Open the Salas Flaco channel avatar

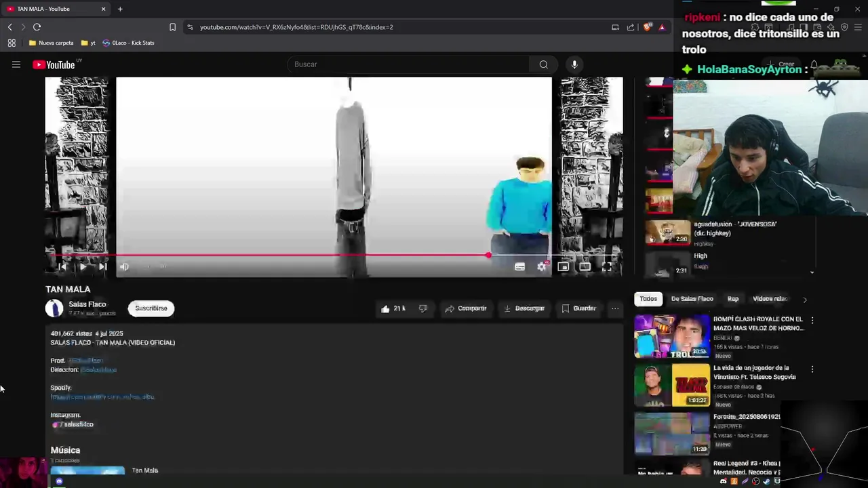coord(54,308)
